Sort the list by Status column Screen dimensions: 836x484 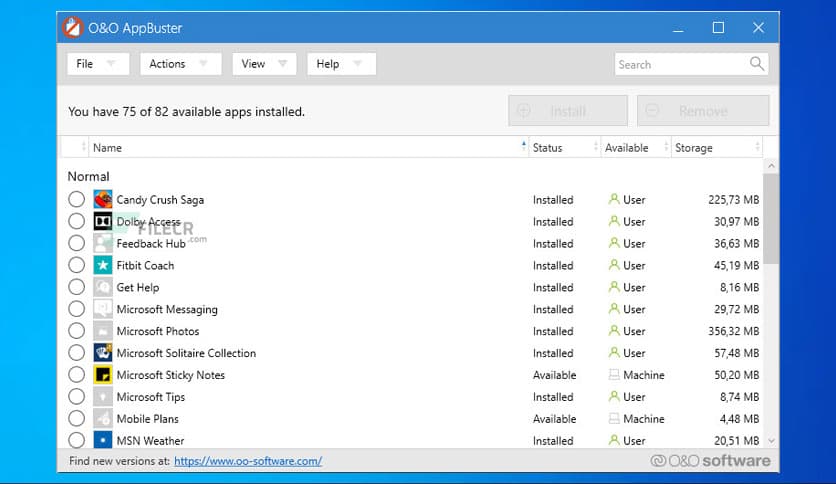click(x=565, y=147)
